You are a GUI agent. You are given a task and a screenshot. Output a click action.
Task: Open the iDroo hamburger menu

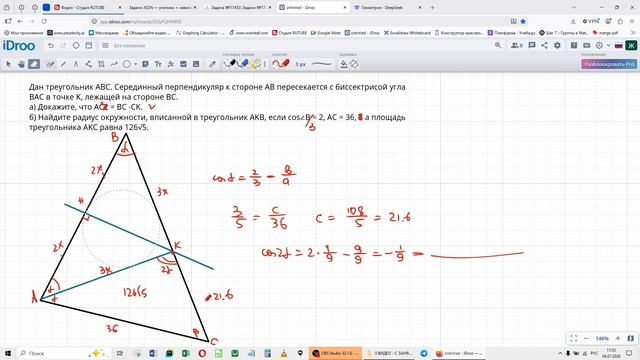coord(105,45)
